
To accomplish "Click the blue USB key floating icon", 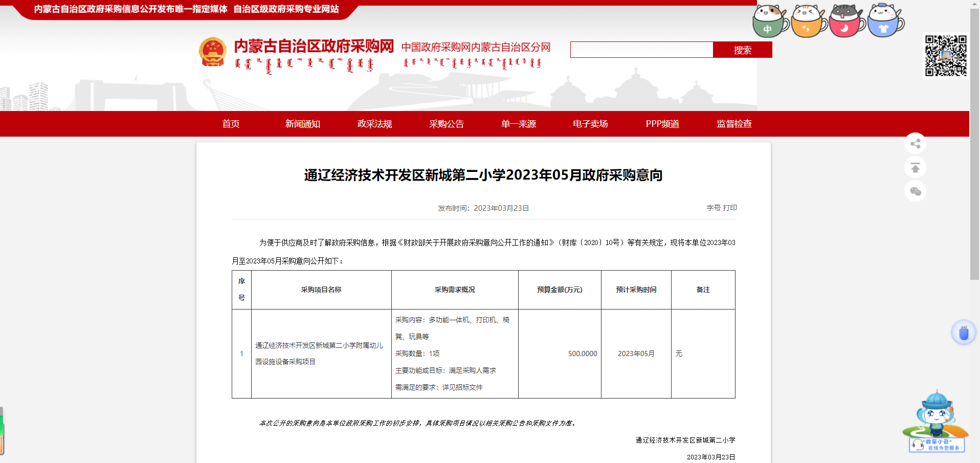I will coord(964,333).
